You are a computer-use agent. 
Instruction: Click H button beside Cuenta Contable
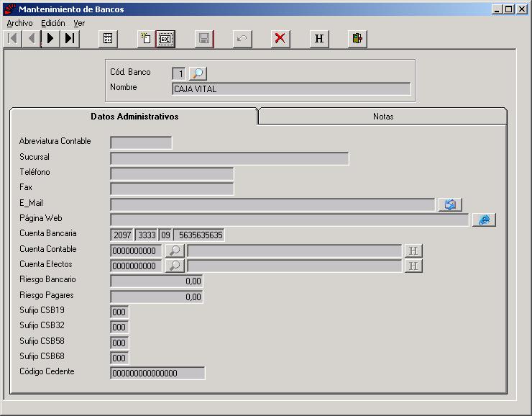413,250
